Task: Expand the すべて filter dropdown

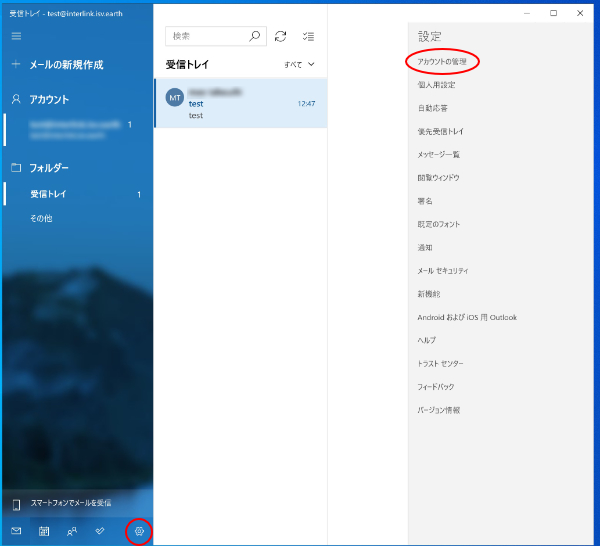Action: pyautogui.click(x=299, y=64)
